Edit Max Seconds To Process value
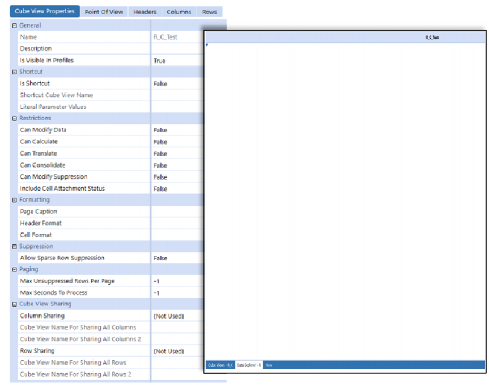Image resolution: width=489 pixels, height=385 pixels. 177,293
